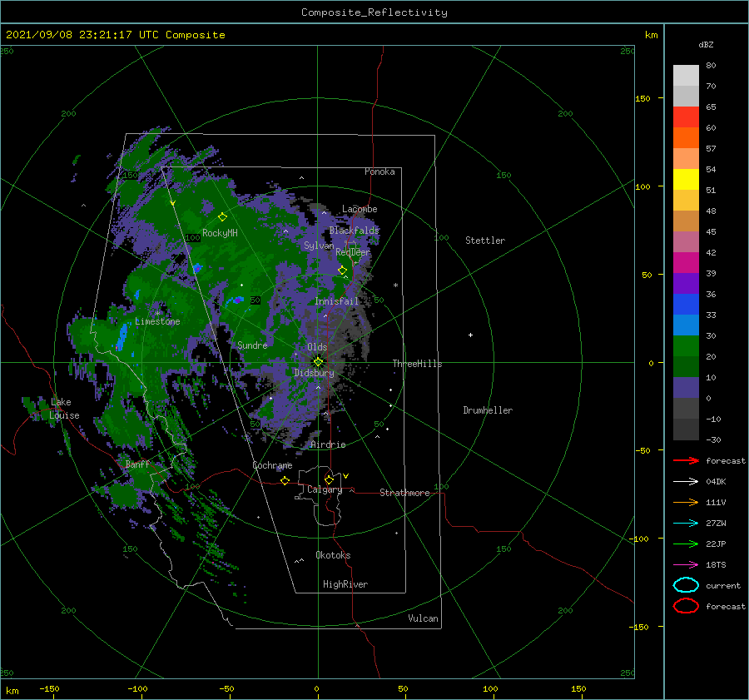Click the cyan 27ZW arrow legend icon
Image resolution: width=749 pixels, height=700 pixels.
(x=686, y=524)
